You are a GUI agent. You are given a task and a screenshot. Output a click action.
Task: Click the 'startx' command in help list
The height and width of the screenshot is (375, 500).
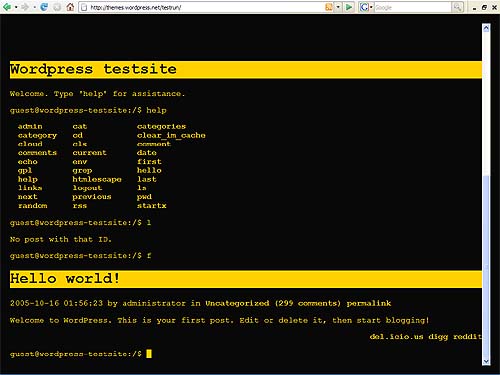[151, 206]
